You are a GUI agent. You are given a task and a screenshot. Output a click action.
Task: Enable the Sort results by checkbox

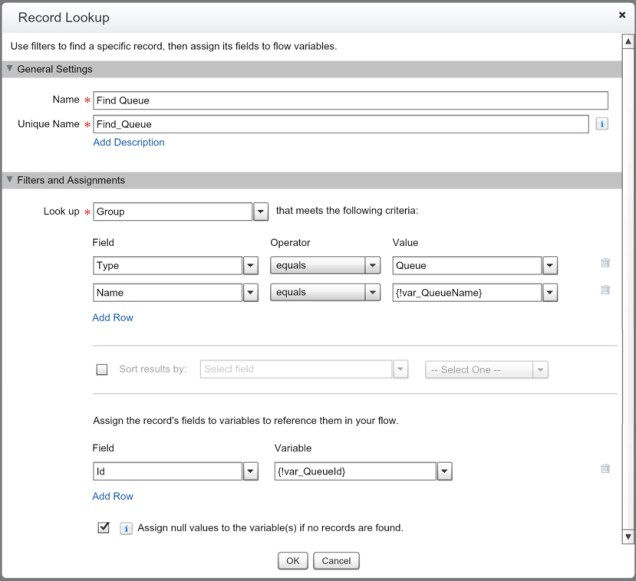click(x=101, y=369)
